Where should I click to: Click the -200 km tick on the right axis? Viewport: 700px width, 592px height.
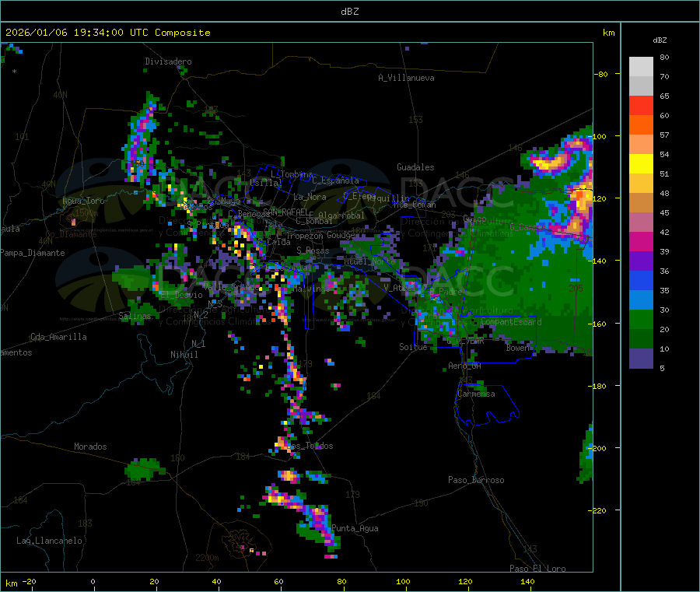(x=600, y=448)
